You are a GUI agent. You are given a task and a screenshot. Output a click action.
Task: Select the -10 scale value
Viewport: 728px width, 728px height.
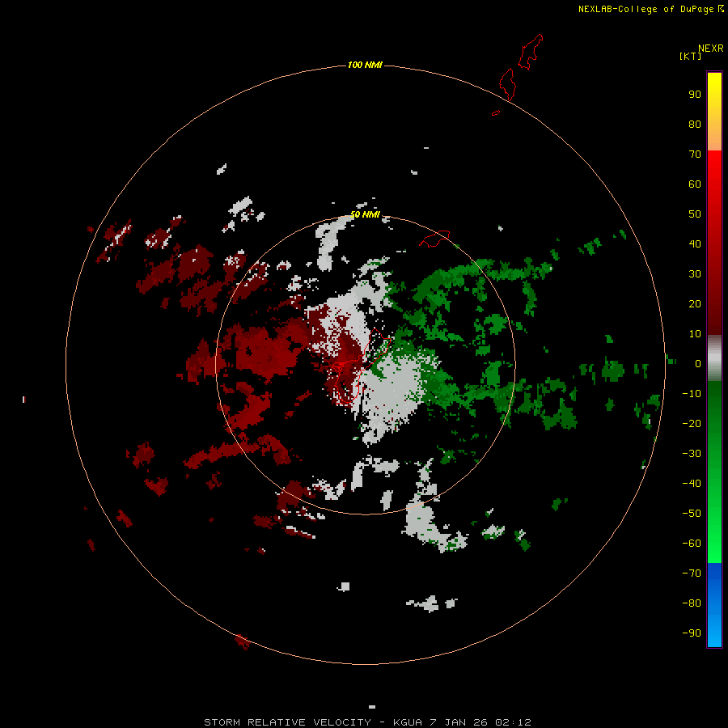692,394
